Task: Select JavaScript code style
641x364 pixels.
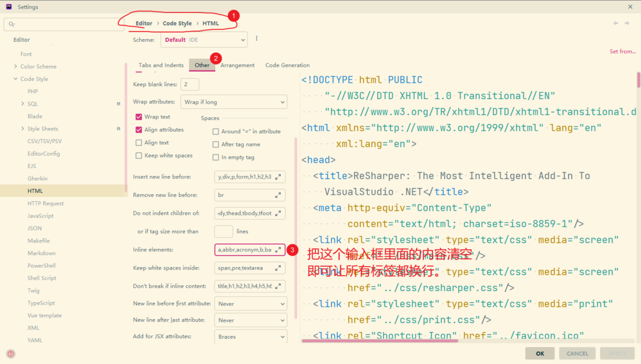Action: (40, 216)
